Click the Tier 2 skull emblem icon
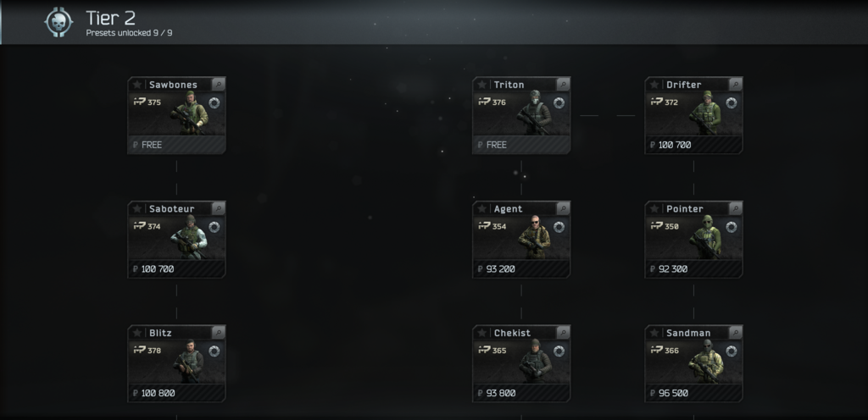Screen dimensions: 868x420 58,22
